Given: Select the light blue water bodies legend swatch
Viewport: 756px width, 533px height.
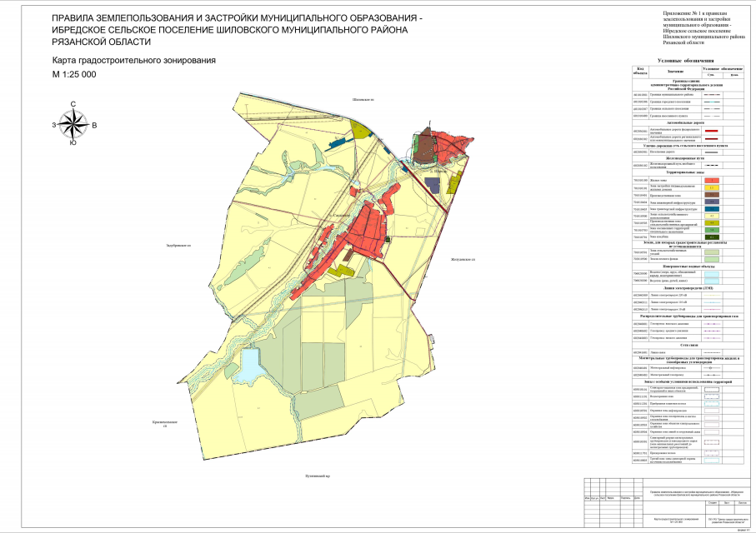Looking at the screenshot, I should tap(711, 273).
